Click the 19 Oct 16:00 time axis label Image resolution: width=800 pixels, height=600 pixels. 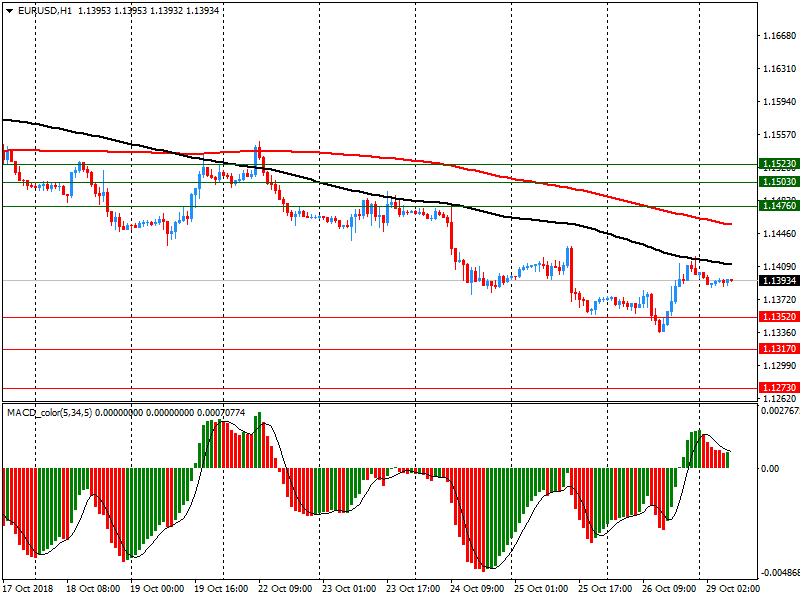click(x=221, y=589)
